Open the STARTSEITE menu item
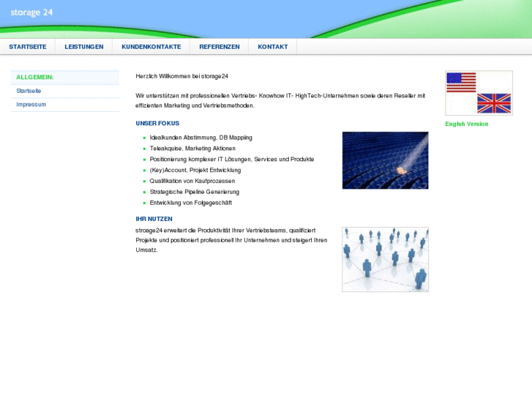 pos(28,47)
